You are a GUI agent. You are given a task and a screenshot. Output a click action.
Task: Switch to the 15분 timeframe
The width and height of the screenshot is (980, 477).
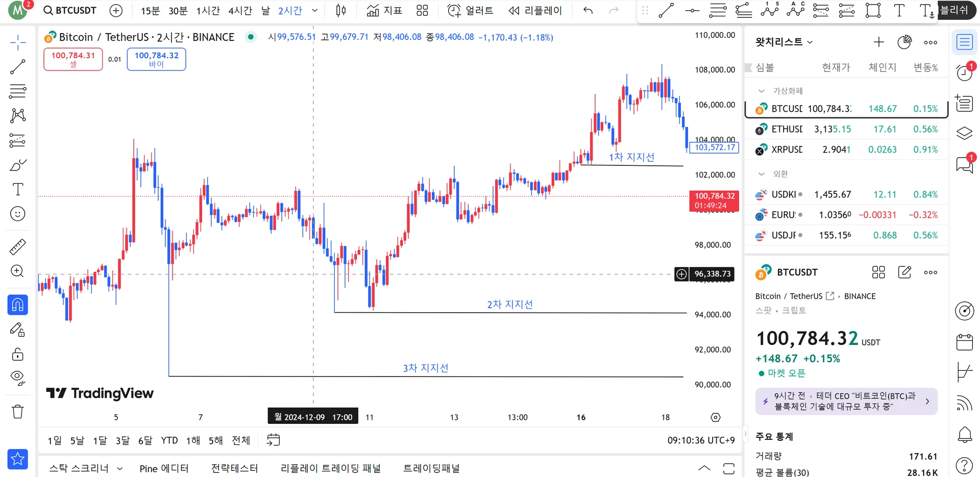click(x=151, y=11)
